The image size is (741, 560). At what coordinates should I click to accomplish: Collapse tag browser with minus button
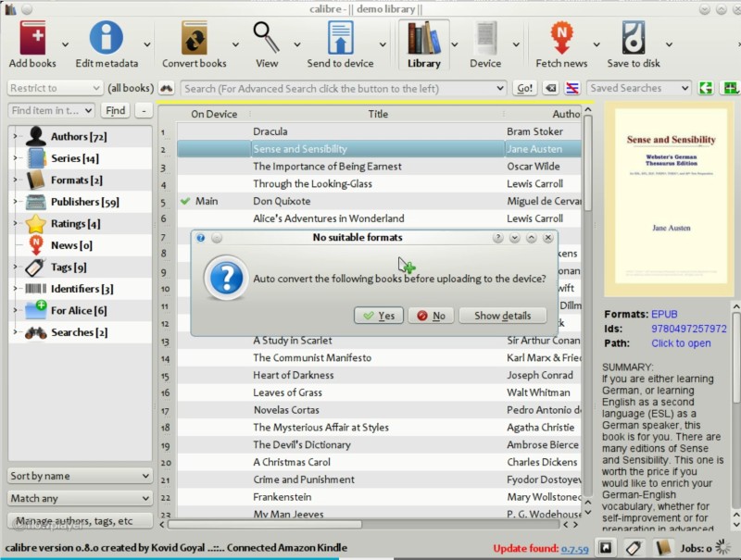point(144,110)
